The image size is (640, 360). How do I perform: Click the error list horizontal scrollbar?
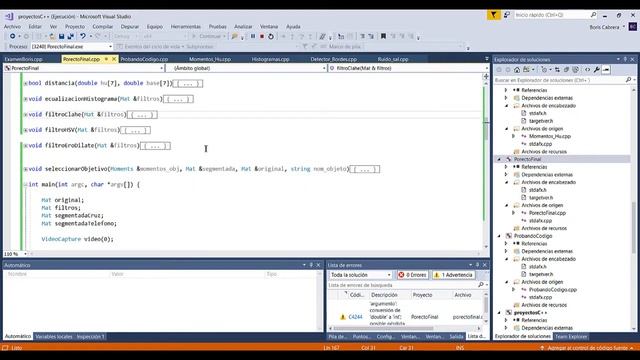coord(405,328)
